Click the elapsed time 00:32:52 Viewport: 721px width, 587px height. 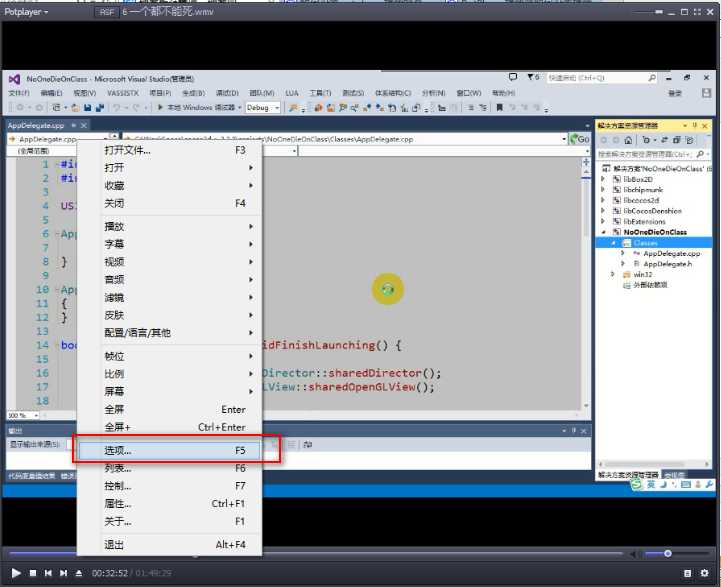click(109, 573)
